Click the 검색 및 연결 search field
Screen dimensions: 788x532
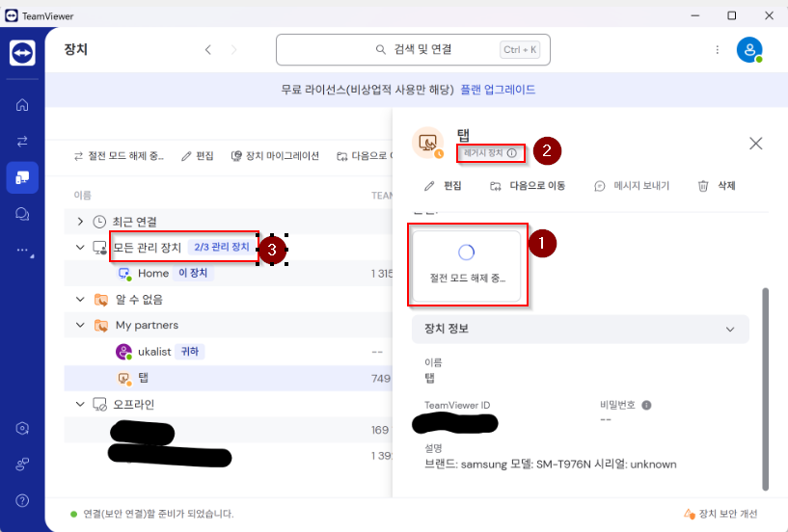413,50
